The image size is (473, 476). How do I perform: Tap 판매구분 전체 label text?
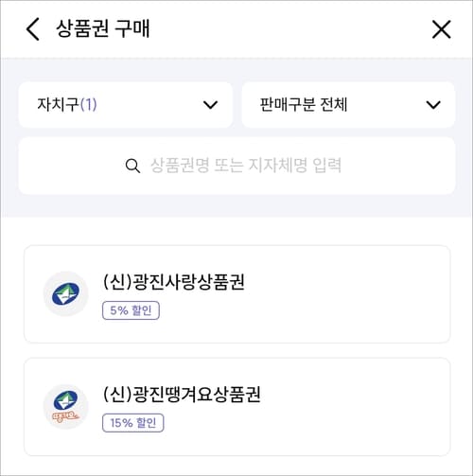coord(304,105)
